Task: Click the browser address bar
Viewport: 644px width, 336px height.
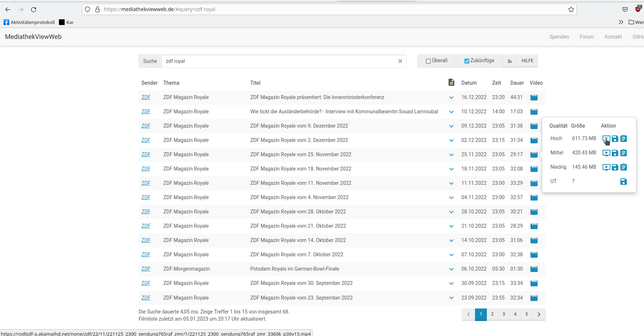Action: click(329, 9)
